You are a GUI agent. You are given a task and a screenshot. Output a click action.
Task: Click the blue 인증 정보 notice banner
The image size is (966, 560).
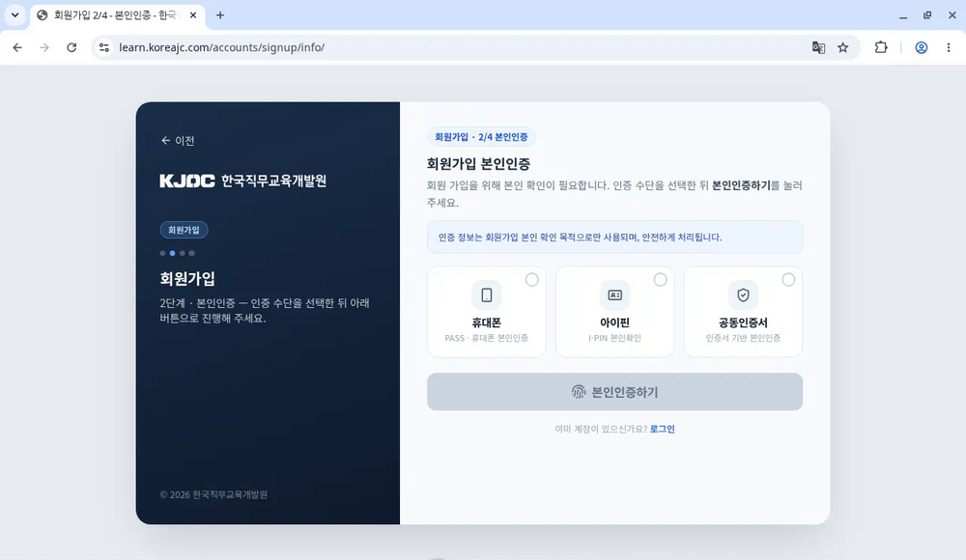tap(614, 238)
